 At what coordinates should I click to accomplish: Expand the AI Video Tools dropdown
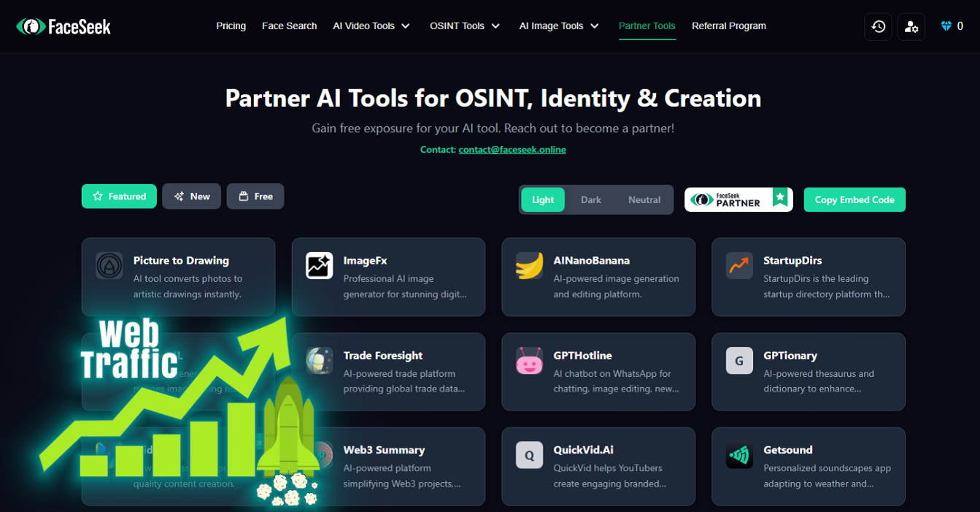[371, 26]
